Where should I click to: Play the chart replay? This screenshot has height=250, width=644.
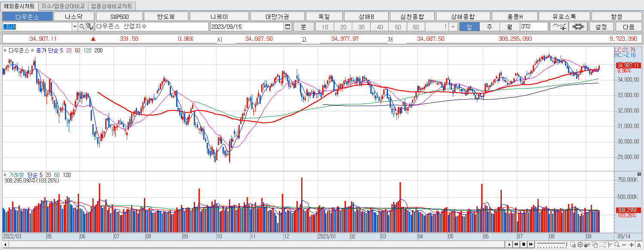point(510,244)
